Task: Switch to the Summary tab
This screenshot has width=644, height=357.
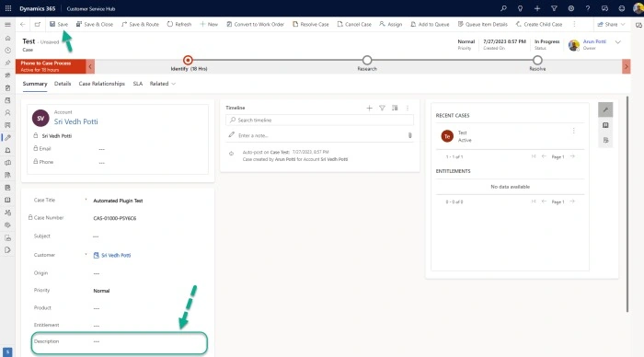Action: pos(35,84)
